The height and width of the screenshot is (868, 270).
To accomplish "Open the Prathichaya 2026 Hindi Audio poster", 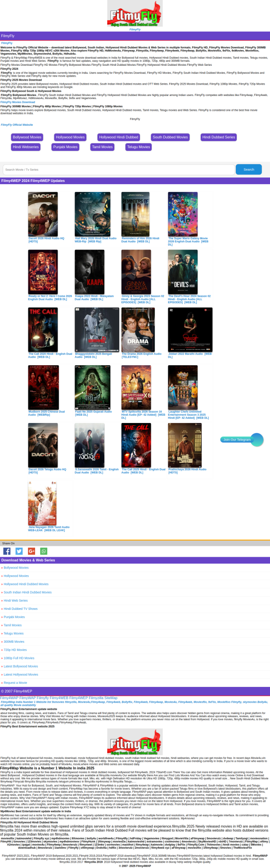I will pyautogui.click(x=184, y=445).
